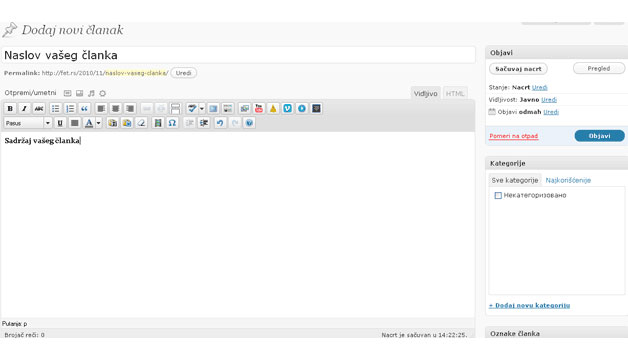Edit Vidljivost visibility via Uredi
628x361 pixels.
(549, 100)
